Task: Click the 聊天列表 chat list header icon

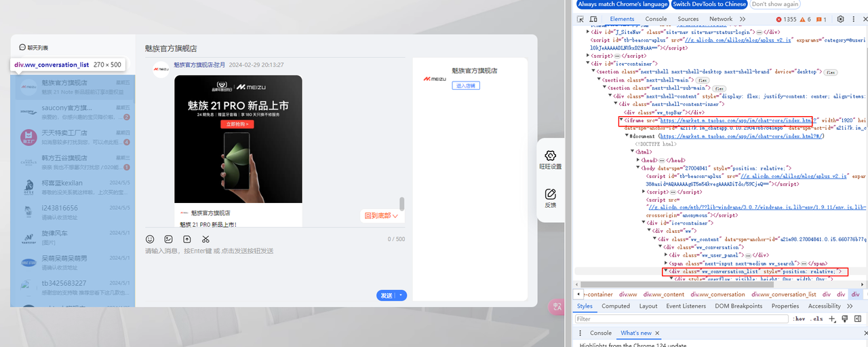Action: point(22,48)
